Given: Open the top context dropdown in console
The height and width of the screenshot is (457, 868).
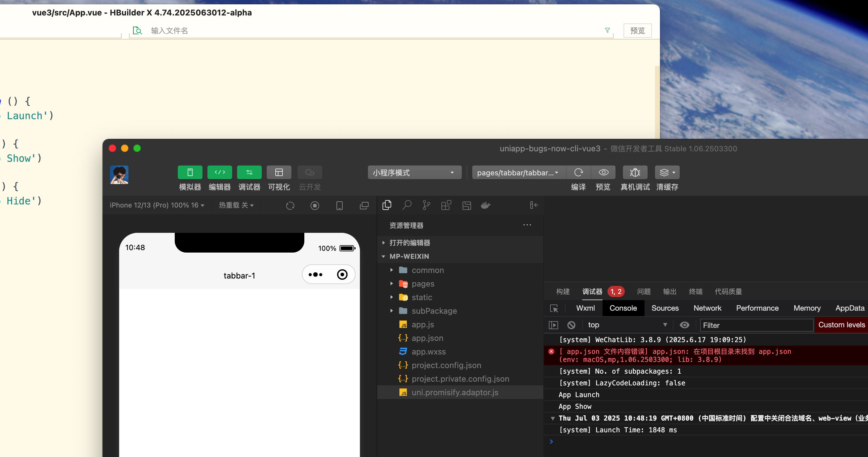Looking at the screenshot, I should 628,325.
